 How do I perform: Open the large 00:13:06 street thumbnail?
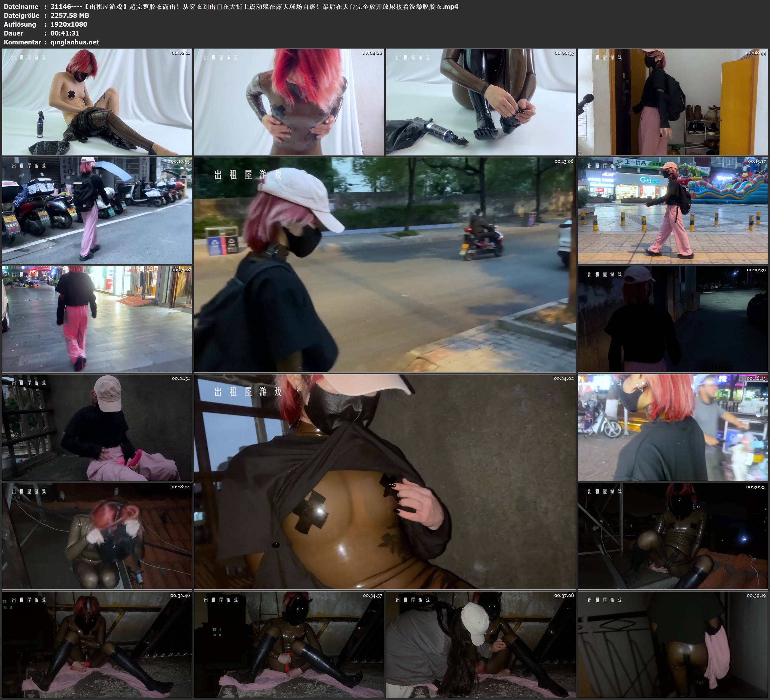click(385, 264)
